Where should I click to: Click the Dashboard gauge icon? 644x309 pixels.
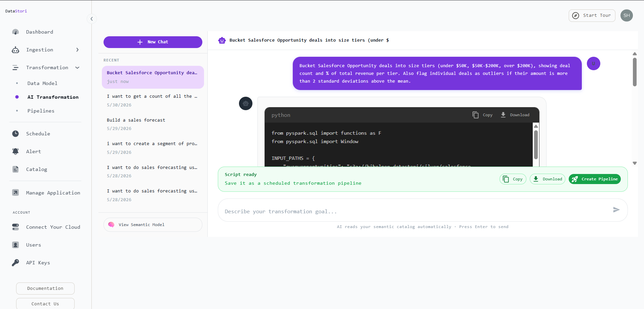tap(15, 32)
